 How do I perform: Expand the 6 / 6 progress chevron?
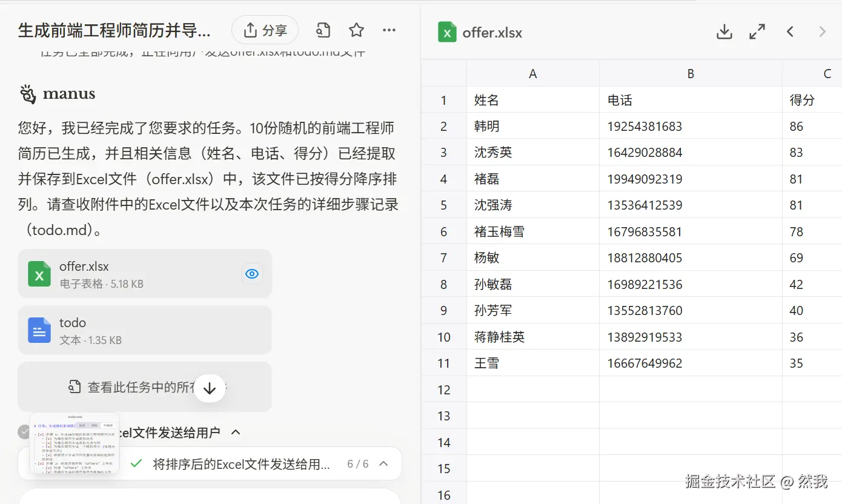coord(383,463)
